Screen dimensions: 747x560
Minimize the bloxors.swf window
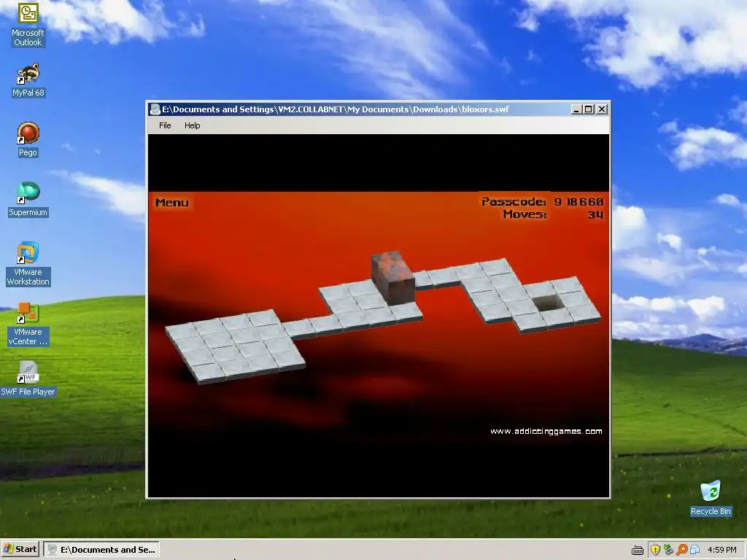[576, 109]
